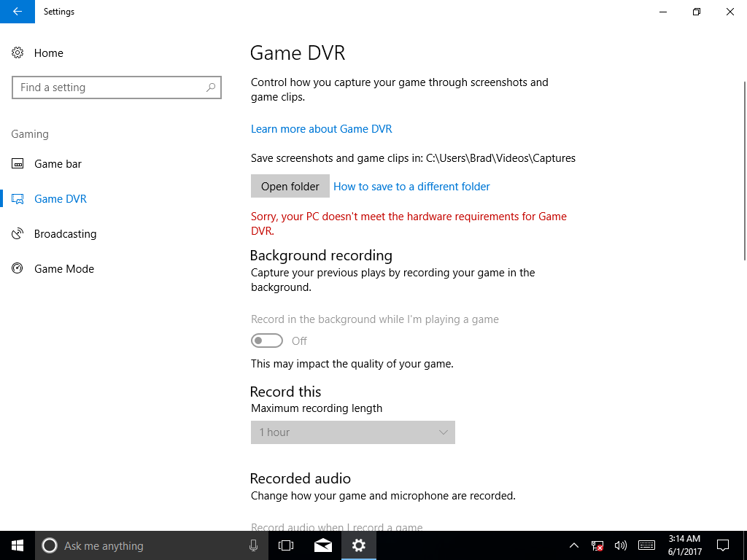Click the save path C:\Users\Brad\Videos\Captures text

point(500,158)
